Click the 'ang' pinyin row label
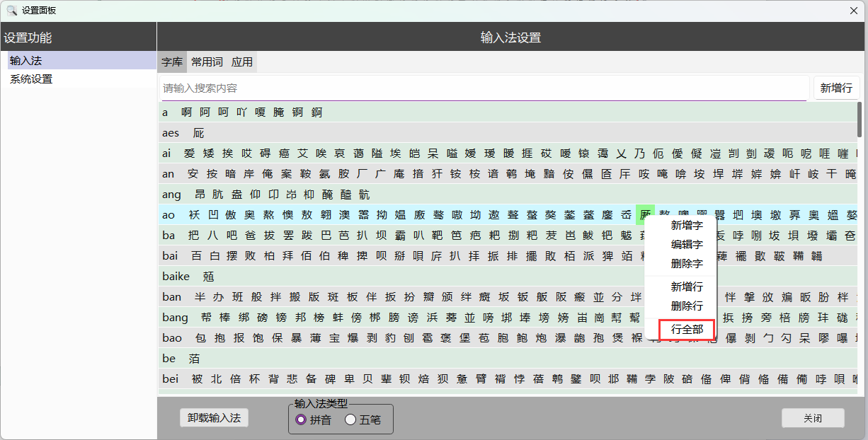This screenshot has width=868, height=440. (171, 195)
